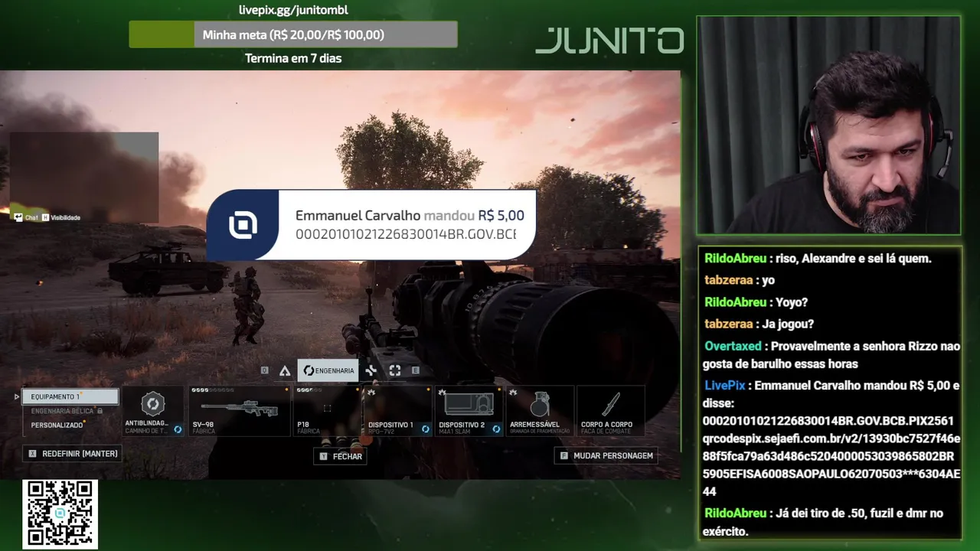Image resolution: width=980 pixels, height=551 pixels.
Task: Click the lock icon on Engenharia Bélica
Action: coord(100,411)
